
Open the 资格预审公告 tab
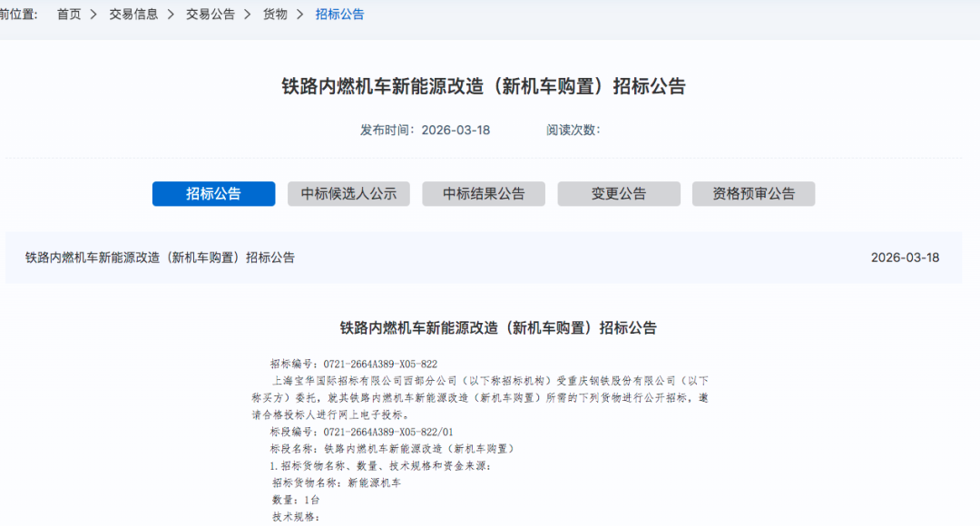tap(753, 194)
